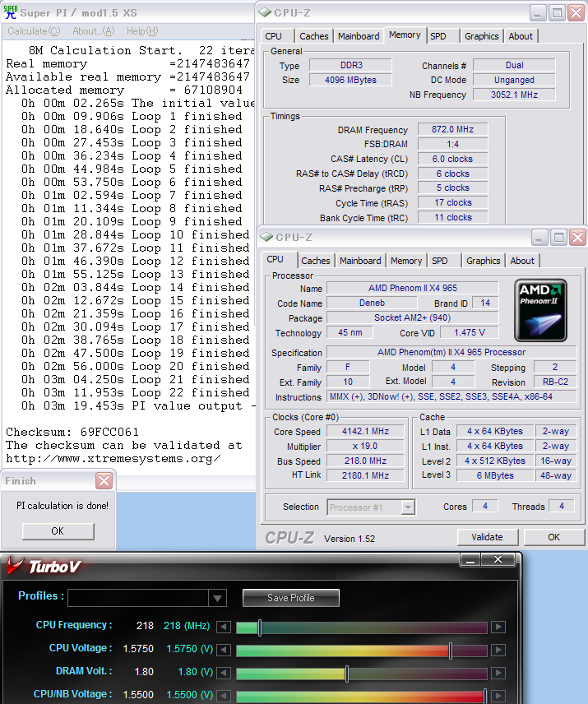
Task: Click the Validate button in CPU-Z
Action: (487, 537)
